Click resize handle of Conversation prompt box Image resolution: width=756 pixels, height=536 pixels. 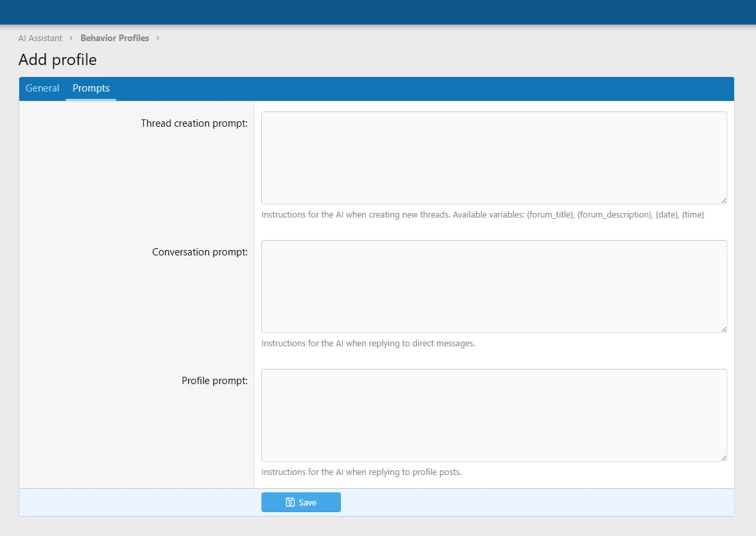724,329
